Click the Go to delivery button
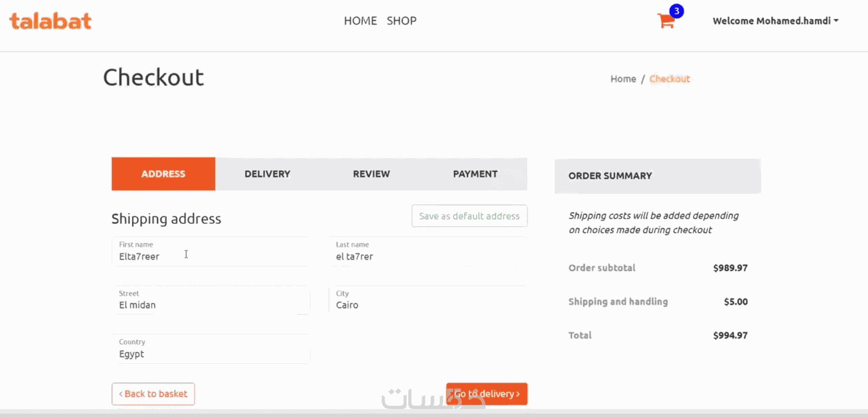 coord(487,394)
